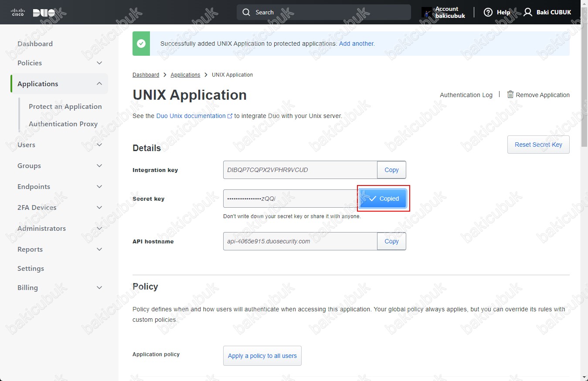The height and width of the screenshot is (381, 588).
Task: Click the Duo logo in header
Action: (x=44, y=12)
